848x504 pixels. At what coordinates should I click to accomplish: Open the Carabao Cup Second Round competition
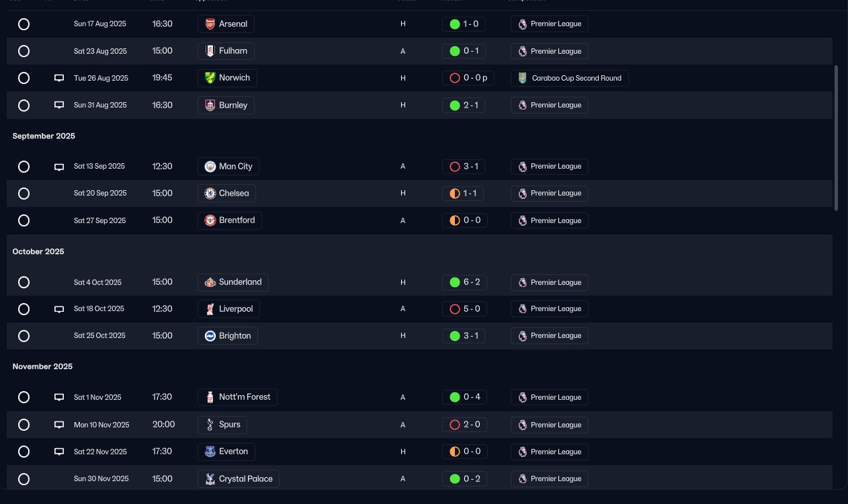click(570, 78)
